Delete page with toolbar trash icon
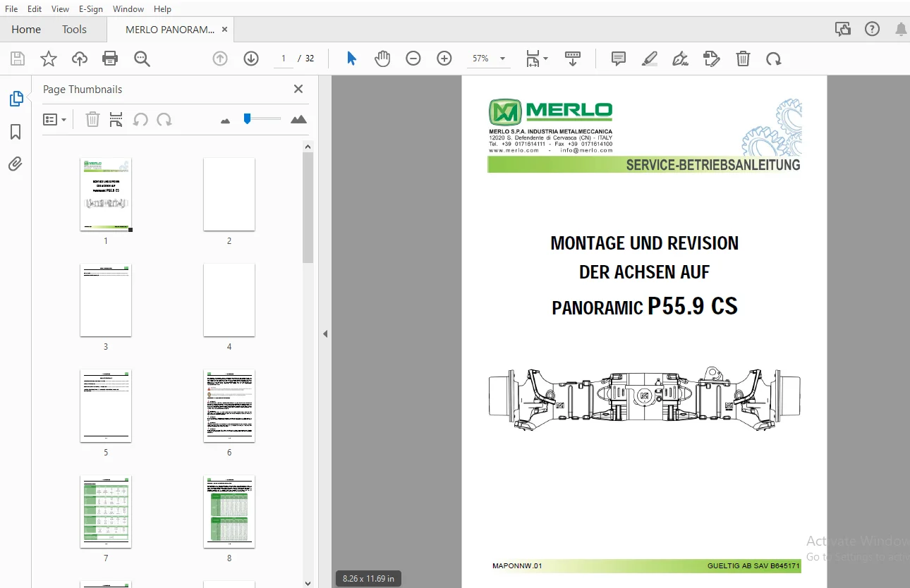Image resolution: width=910 pixels, height=588 pixels. (743, 59)
